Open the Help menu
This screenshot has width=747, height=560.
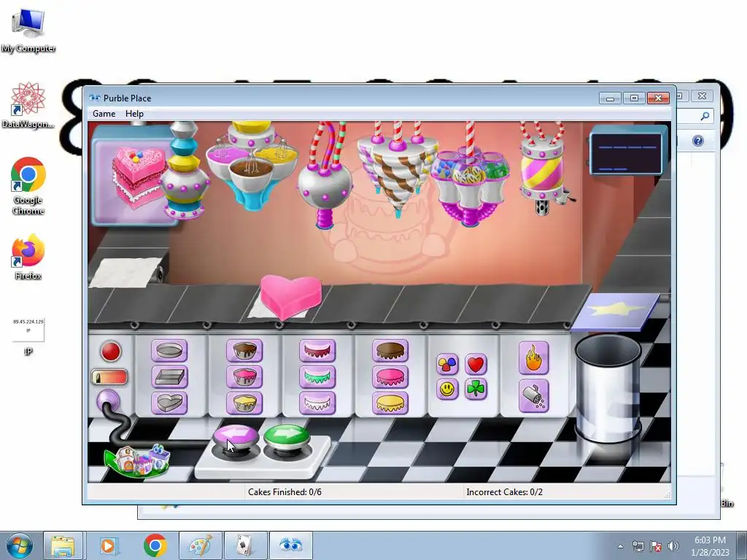pos(134,114)
